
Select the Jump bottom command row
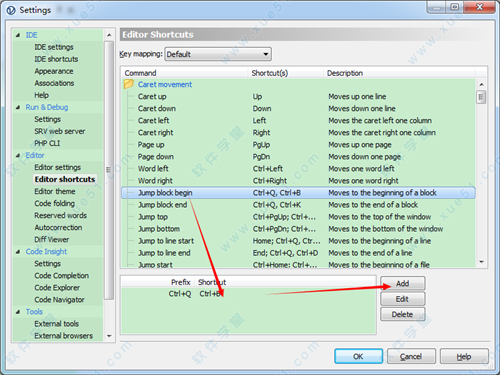pyautogui.click(x=298, y=229)
